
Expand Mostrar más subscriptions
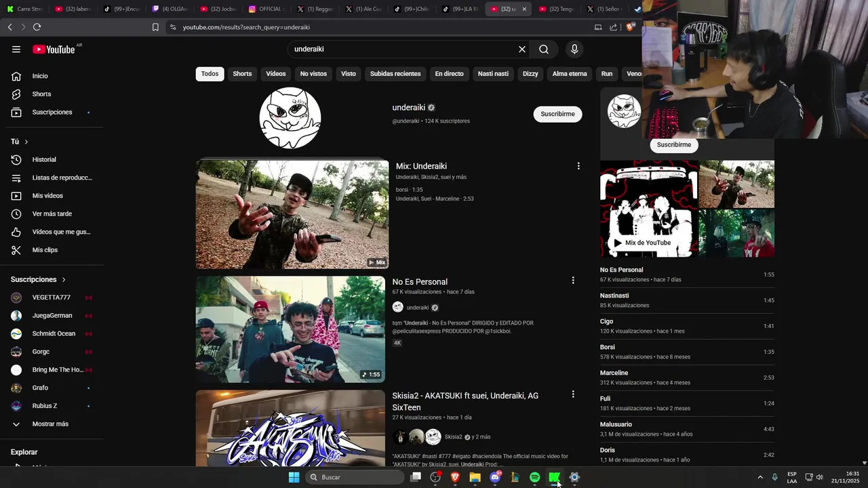click(x=50, y=424)
